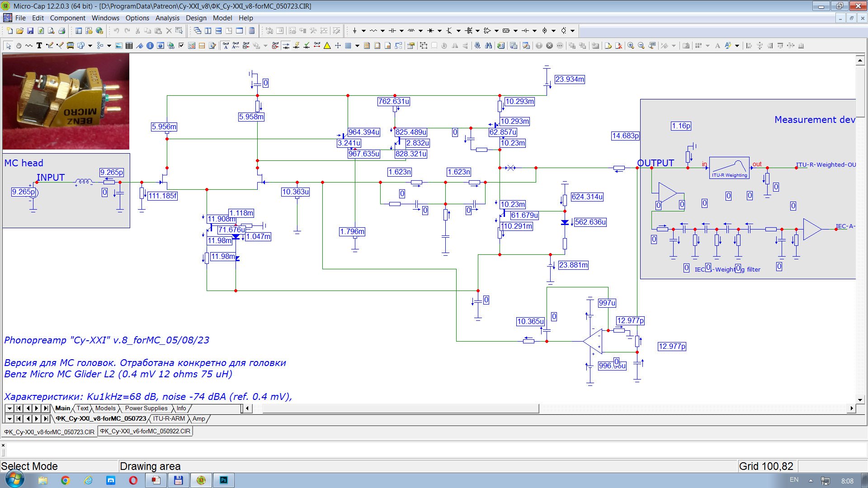The image size is (868, 488).
Task: Toggle the checkbox icon in second toolbar
Action: [181, 46]
